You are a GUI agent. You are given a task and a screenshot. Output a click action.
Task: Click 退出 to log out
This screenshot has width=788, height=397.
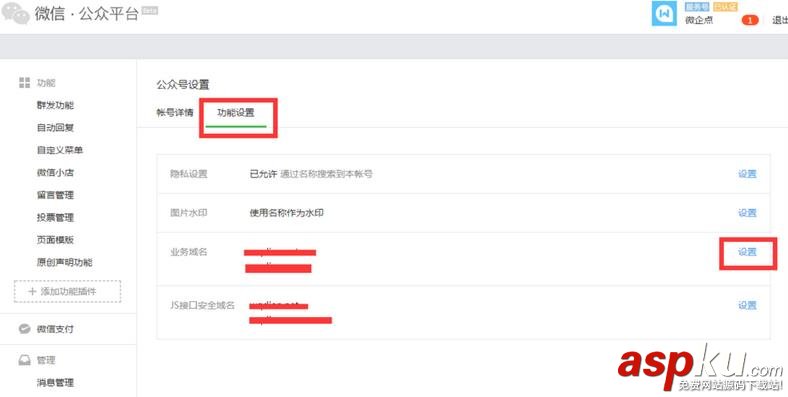[780, 20]
